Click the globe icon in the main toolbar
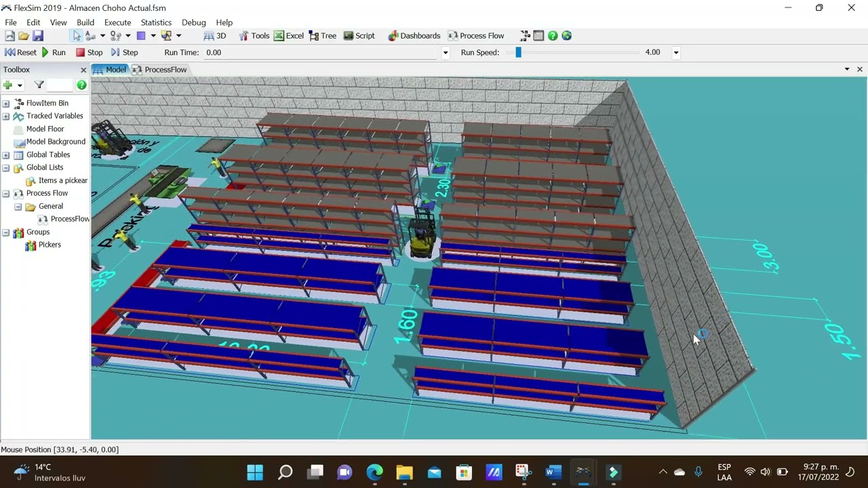Viewport: 868px width, 488px height. (x=567, y=36)
